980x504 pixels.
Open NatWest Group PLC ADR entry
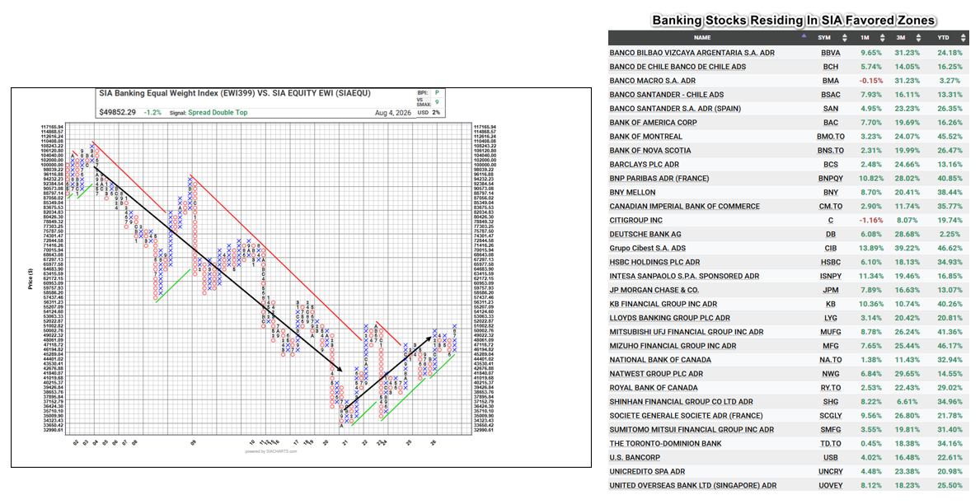click(656, 374)
